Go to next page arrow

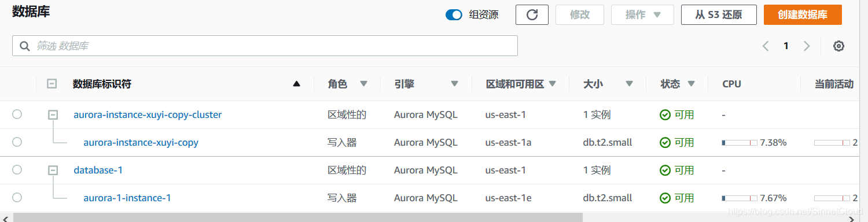pos(807,46)
